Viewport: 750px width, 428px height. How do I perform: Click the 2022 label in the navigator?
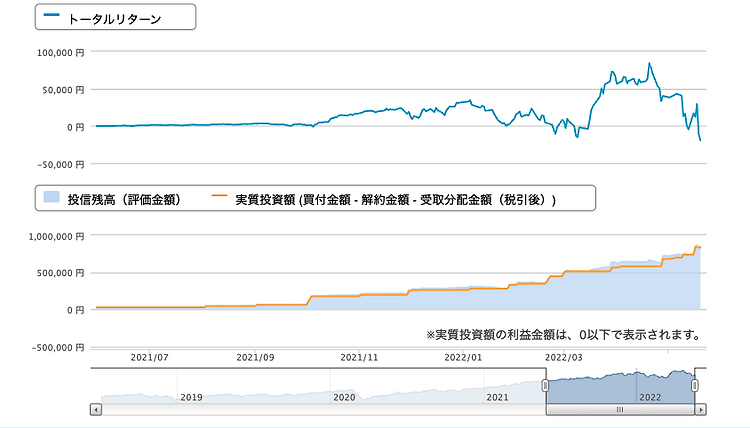click(650, 397)
